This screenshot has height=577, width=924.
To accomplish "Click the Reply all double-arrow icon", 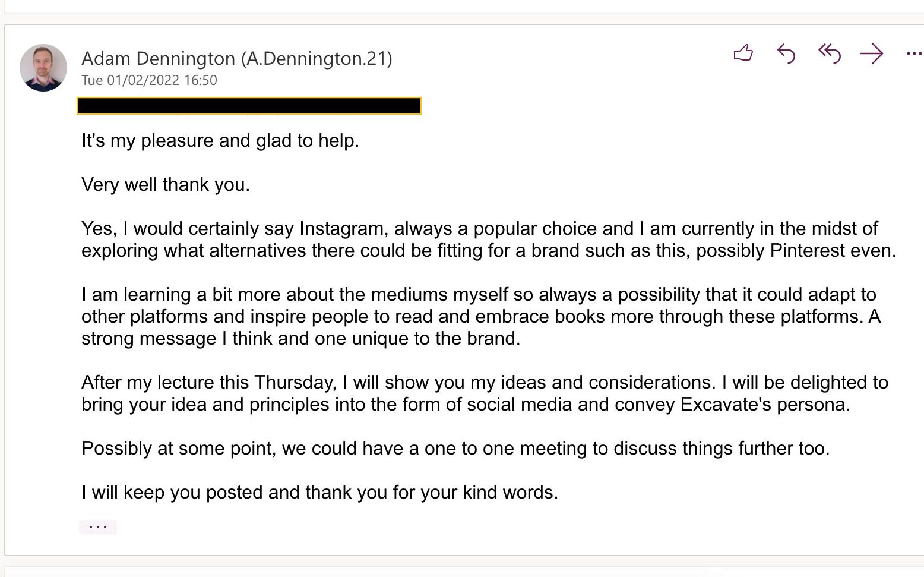I will (829, 53).
